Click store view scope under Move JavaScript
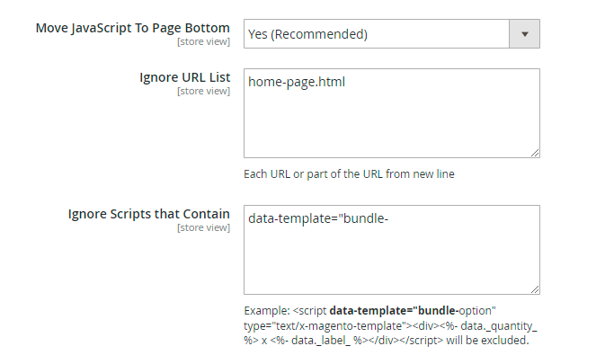This screenshot has height=364, width=605. [203, 42]
